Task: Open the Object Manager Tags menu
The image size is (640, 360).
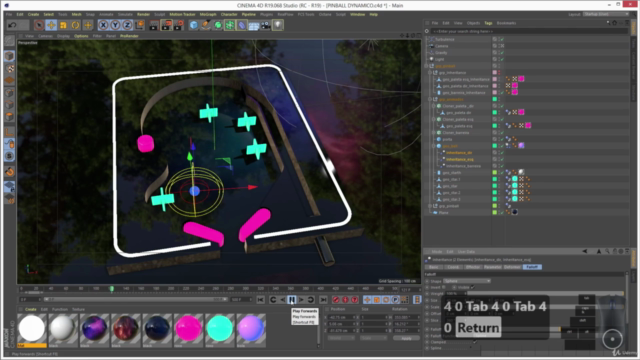Action: pyautogui.click(x=488, y=23)
